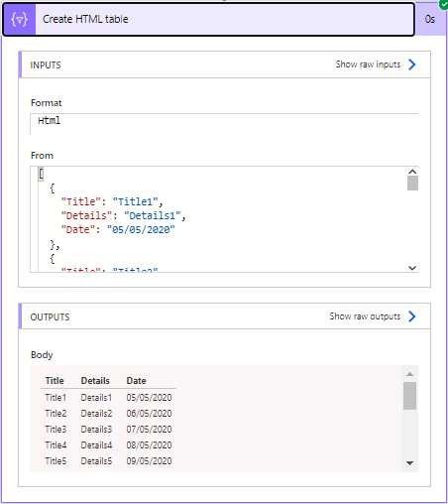The height and width of the screenshot is (504, 448).
Task: Click the Format field showing Html
Action: pyautogui.click(x=224, y=124)
